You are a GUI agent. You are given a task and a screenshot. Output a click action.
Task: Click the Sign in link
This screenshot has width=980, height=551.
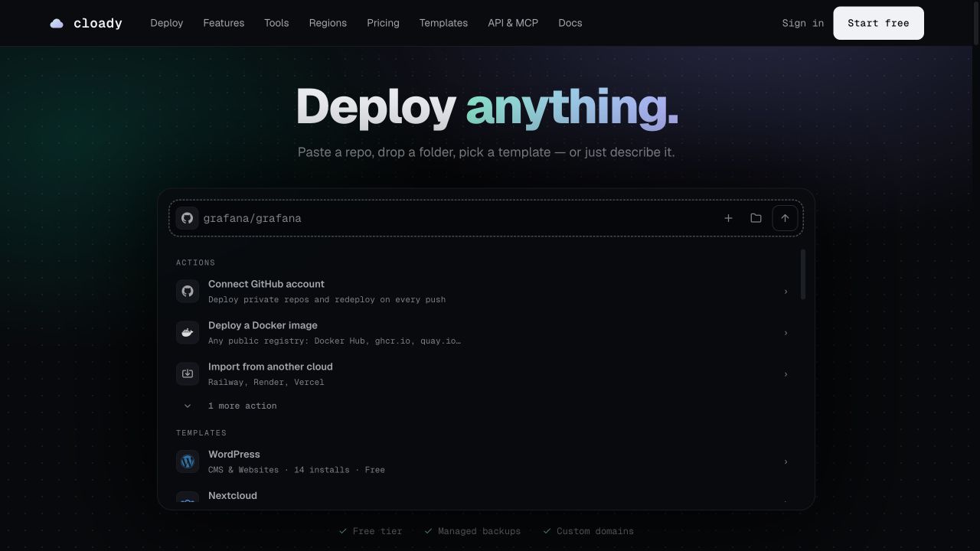coord(803,23)
